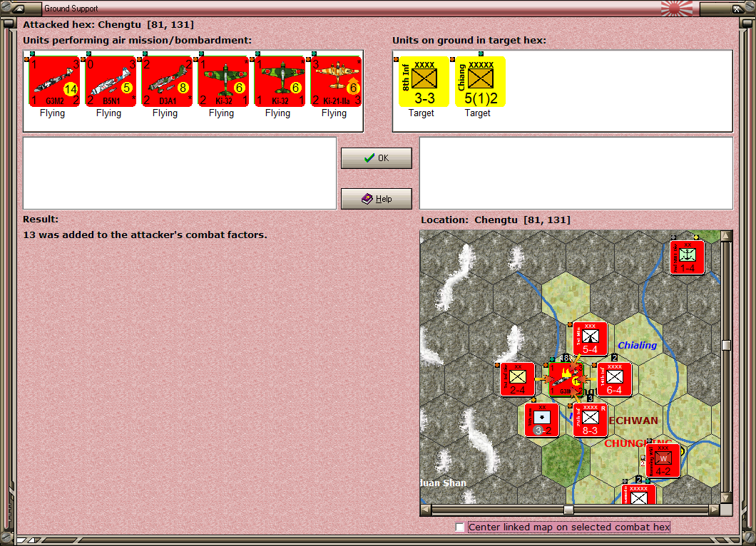The width and height of the screenshot is (756, 546).
Task: Click the 1-4 naval division on map
Action: click(x=687, y=257)
